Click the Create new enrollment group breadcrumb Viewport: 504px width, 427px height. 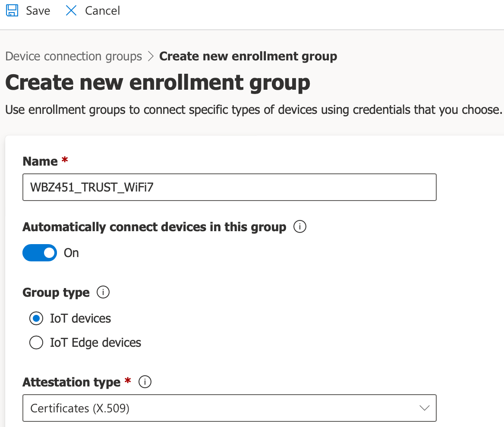(x=248, y=56)
